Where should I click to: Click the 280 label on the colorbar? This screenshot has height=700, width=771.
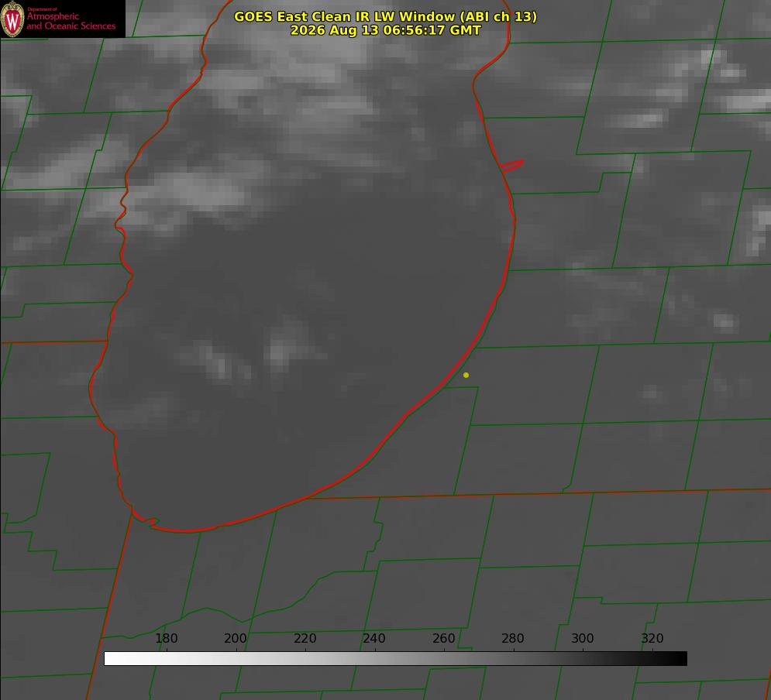513,638
